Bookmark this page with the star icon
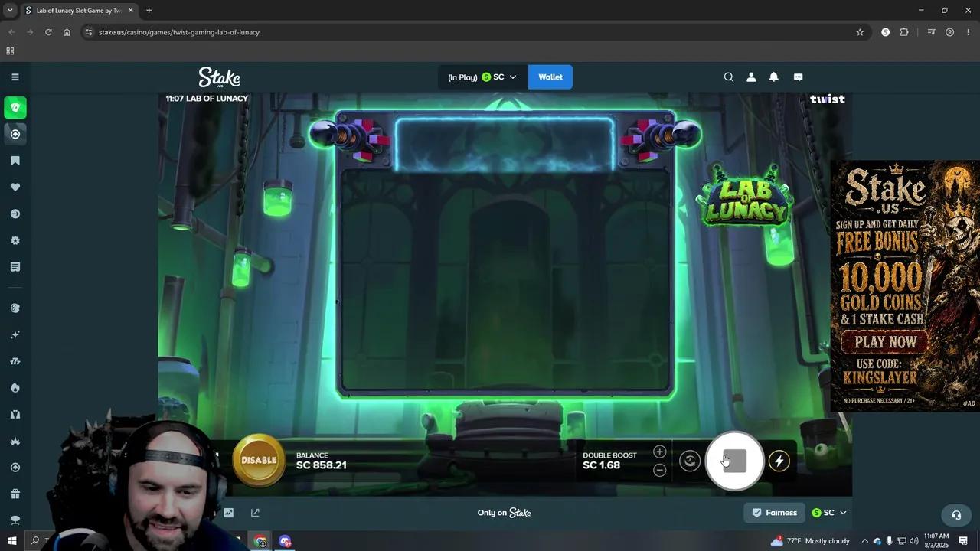Viewport: 980px width, 551px height. click(860, 32)
